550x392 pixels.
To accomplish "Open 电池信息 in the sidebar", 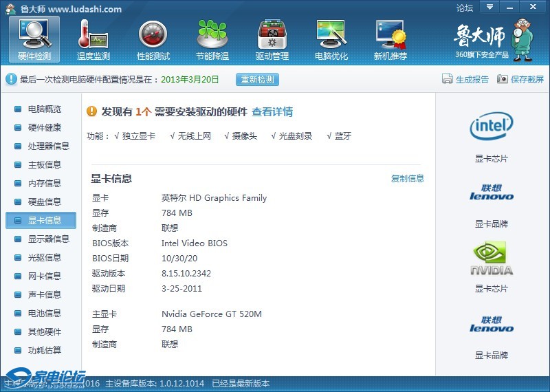I will (x=44, y=314).
